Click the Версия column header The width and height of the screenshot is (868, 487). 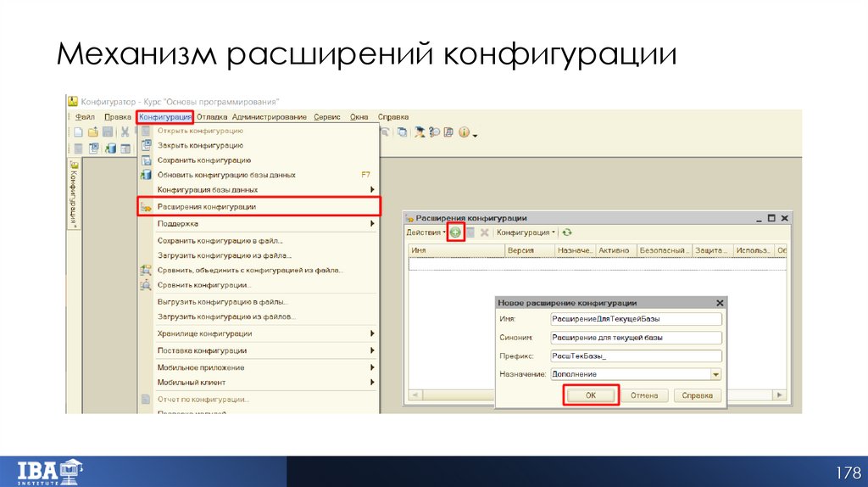pos(530,250)
